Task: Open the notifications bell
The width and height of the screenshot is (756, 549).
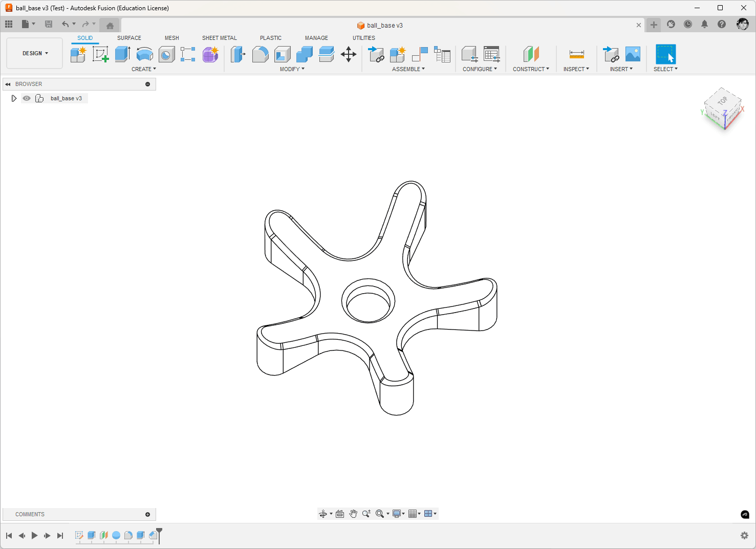Action: pyautogui.click(x=705, y=24)
